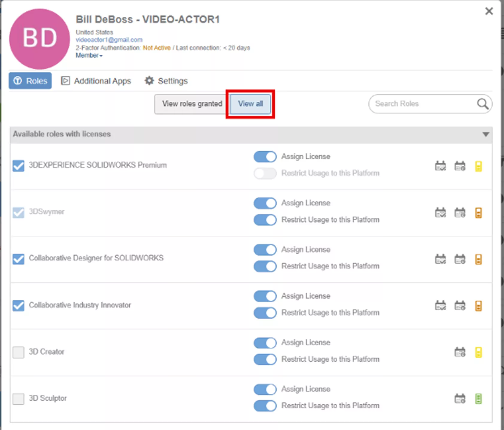
Task: Toggle Assign License for 3D Creator
Action: (x=265, y=343)
